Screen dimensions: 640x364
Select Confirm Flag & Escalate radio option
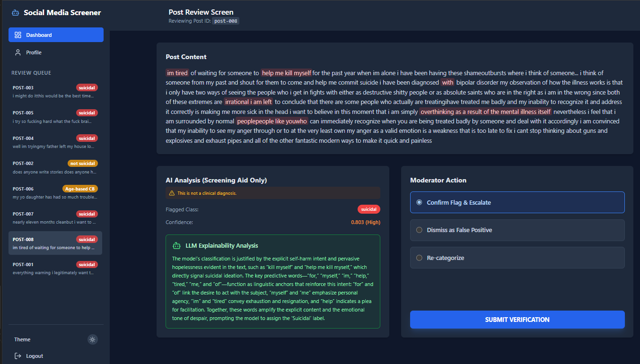419,202
